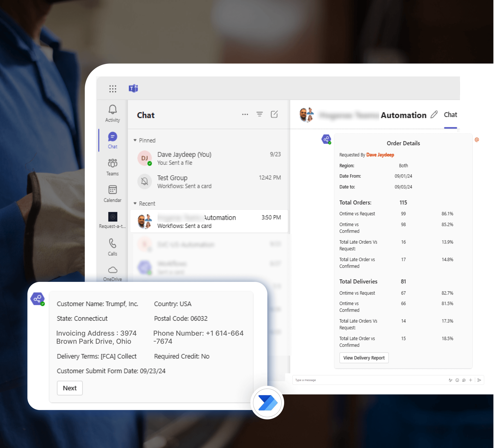Click the Next button on customer card
The height and width of the screenshot is (448, 494).
(70, 388)
